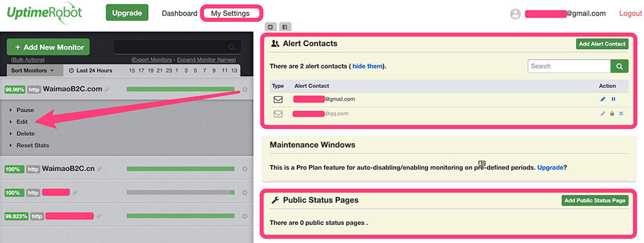
Task: Delete the qq.com alert contact
Action: (x=621, y=113)
